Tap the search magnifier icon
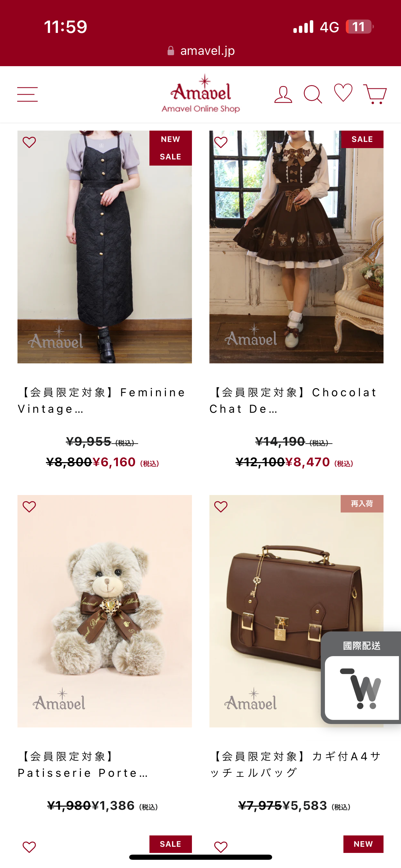The height and width of the screenshot is (868, 401). coord(313,94)
